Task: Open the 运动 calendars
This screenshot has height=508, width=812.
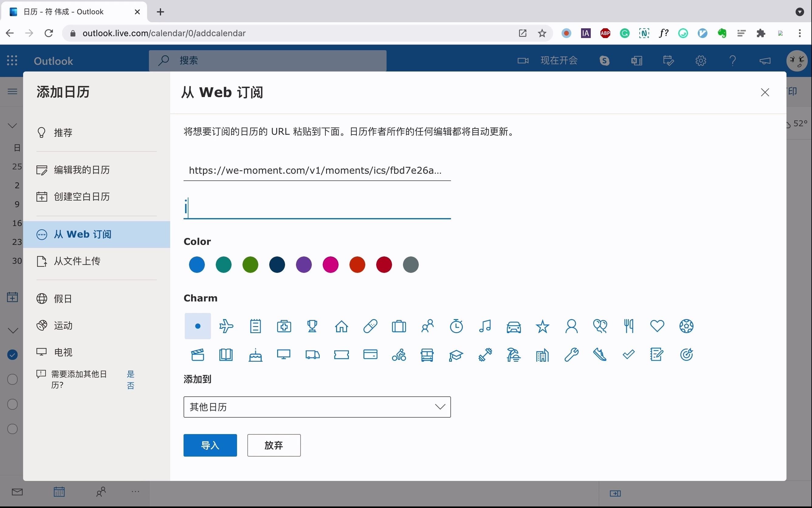Action: pyautogui.click(x=97, y=325)
